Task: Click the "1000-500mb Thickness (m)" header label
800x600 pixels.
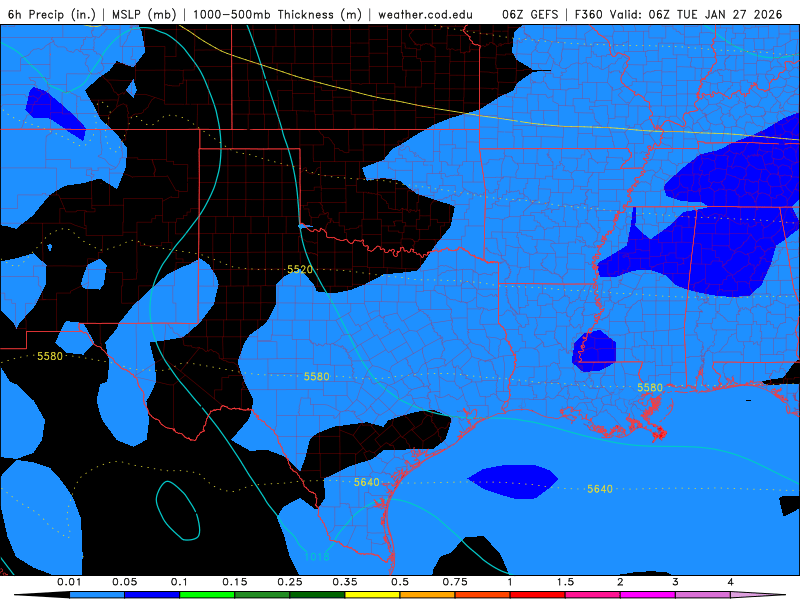Action: pos(277,14)
